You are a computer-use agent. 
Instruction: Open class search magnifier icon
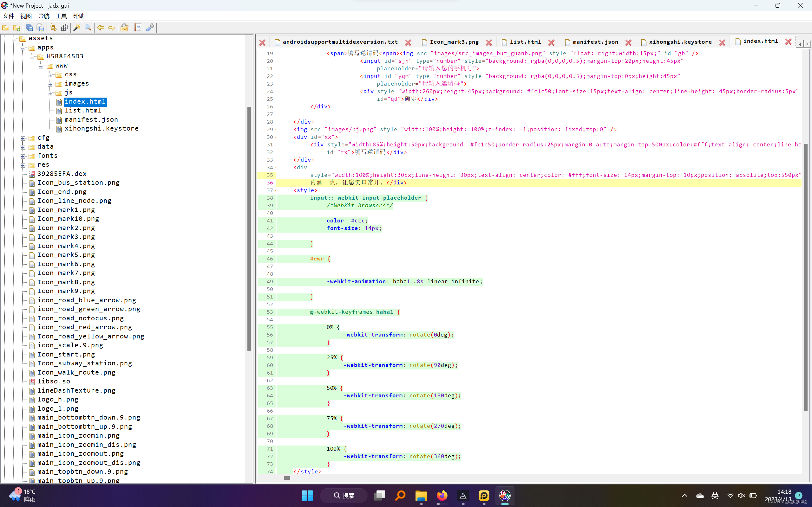(x=88, y=28)
